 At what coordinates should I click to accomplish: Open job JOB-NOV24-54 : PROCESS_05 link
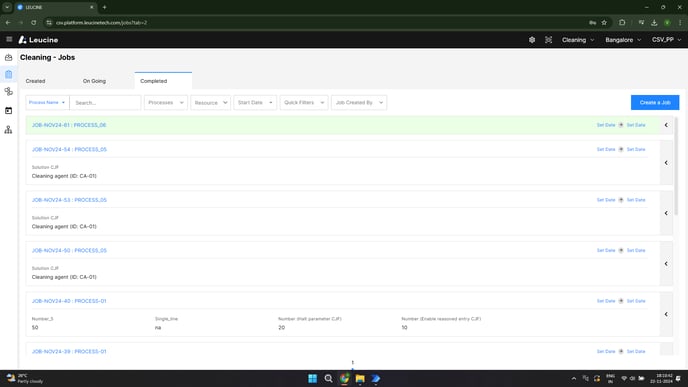tap(69, 150)
